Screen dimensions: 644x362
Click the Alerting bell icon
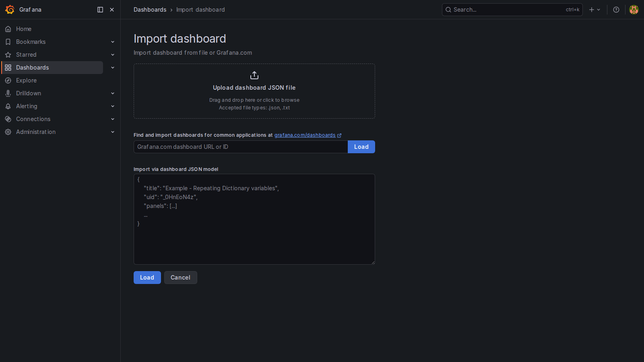(x=8, y=106)
